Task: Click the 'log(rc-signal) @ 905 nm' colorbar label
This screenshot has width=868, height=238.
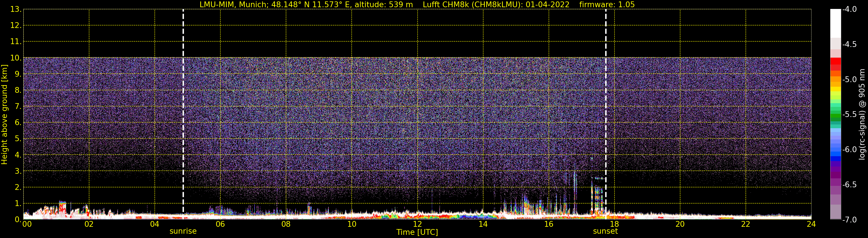Action: tap(862, 114)
